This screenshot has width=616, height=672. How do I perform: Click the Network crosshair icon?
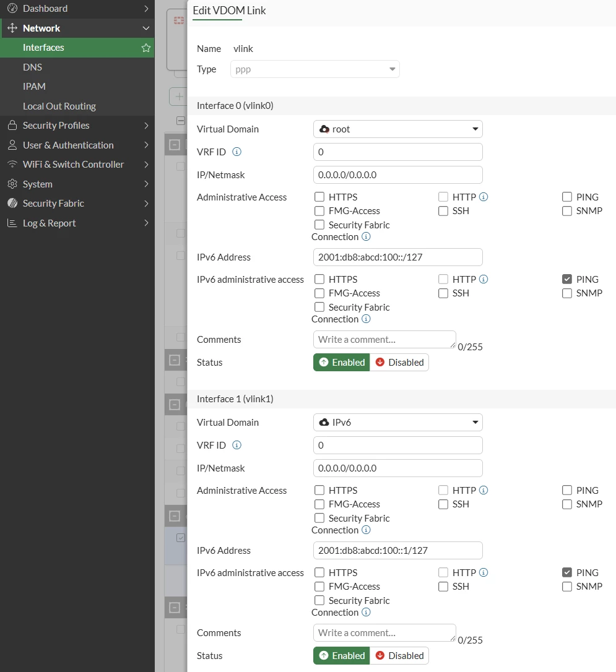pos(12,28)
